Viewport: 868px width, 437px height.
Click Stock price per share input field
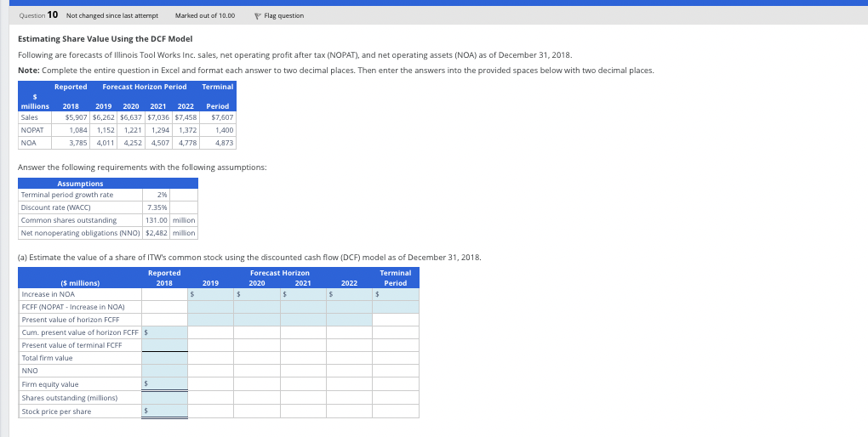[164, 411]
